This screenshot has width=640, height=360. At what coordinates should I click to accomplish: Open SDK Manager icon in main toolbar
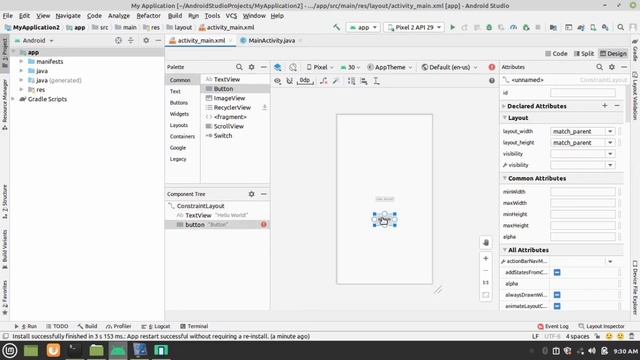[x=605, y=27]
